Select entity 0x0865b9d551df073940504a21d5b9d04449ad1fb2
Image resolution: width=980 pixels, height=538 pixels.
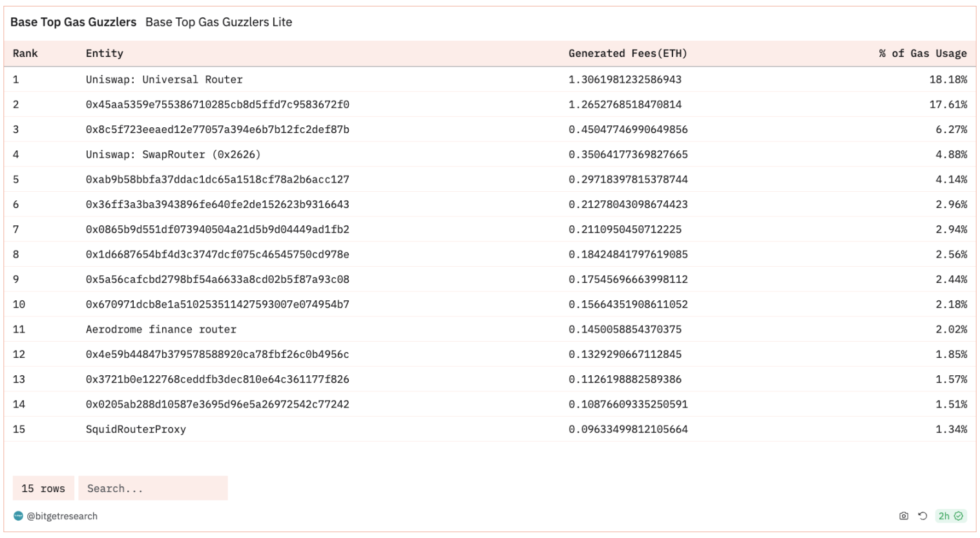[218, 229]
